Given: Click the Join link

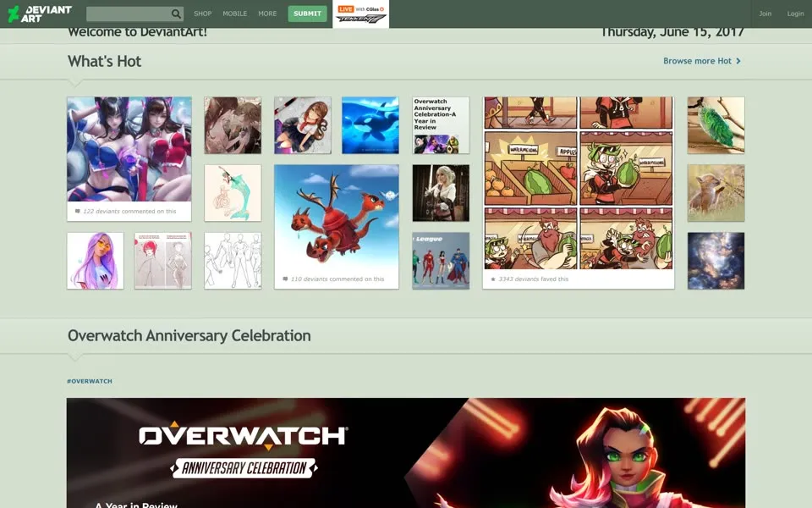Looking at the screenshot, I should tap(765, 14).
